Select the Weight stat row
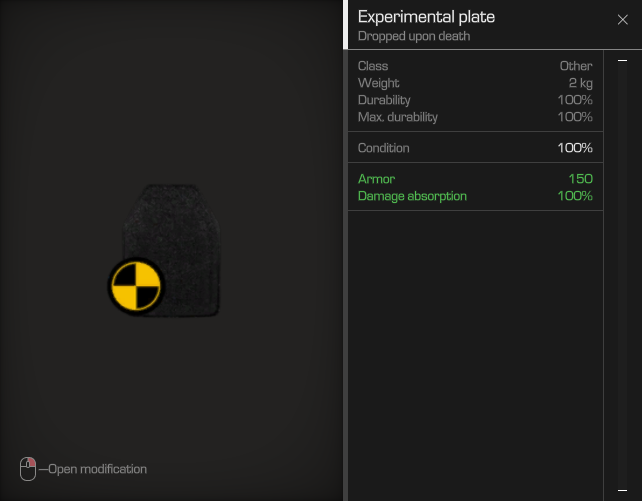 pos(475,83)
